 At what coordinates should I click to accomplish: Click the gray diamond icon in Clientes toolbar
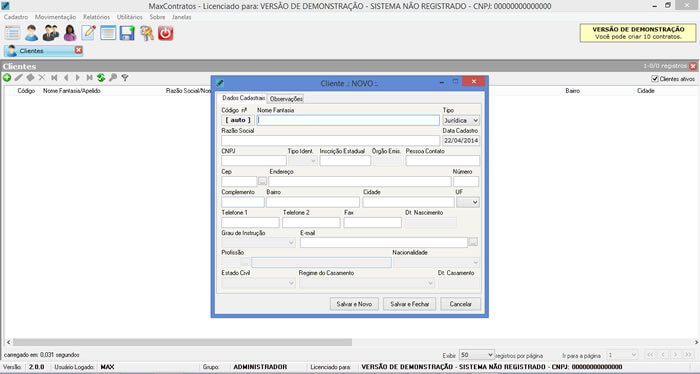(30, 78)
